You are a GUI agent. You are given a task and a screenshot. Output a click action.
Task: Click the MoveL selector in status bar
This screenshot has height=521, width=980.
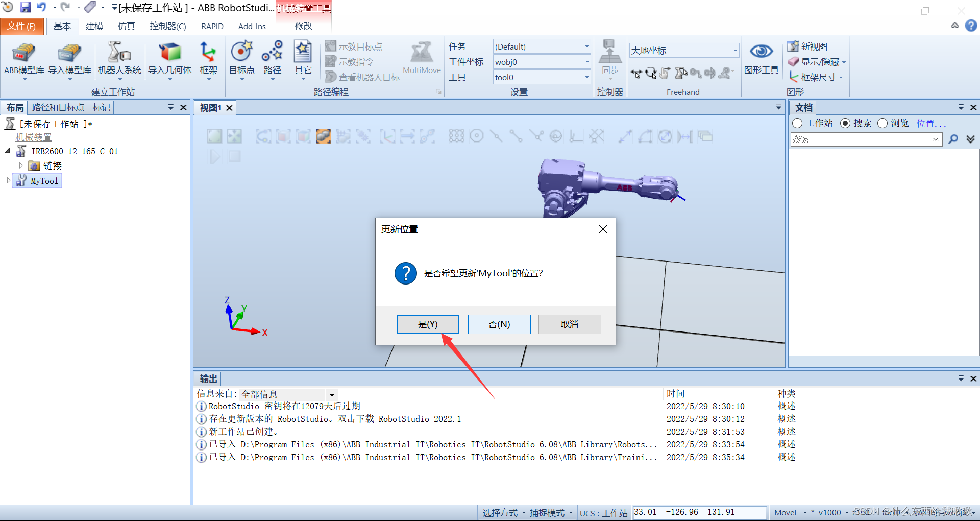pos(790,513)
